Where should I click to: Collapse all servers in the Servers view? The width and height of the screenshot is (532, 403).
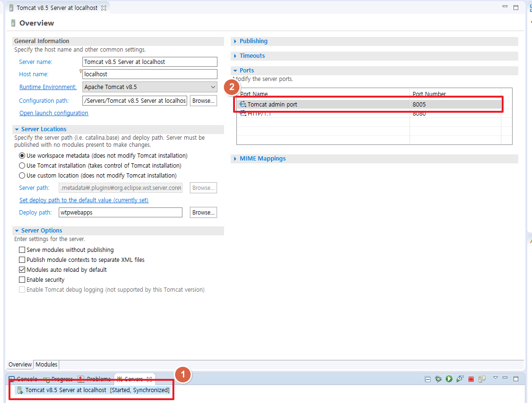[427, 379]
